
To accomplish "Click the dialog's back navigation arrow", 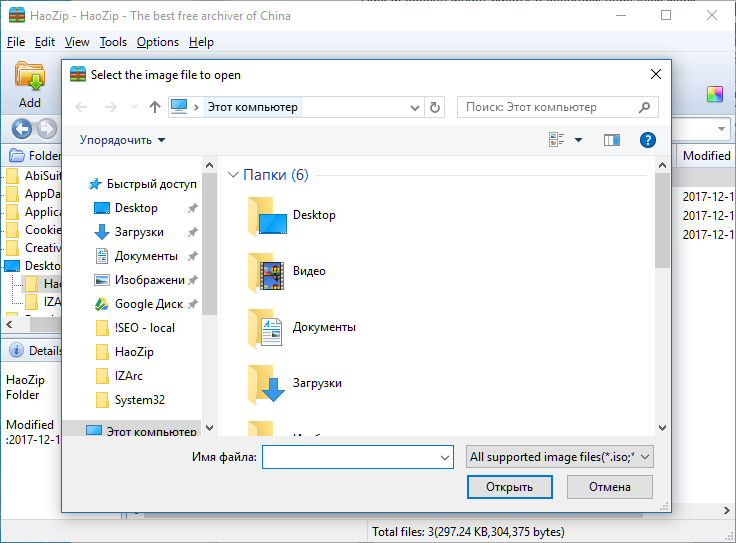I will [x=81, y=107].
